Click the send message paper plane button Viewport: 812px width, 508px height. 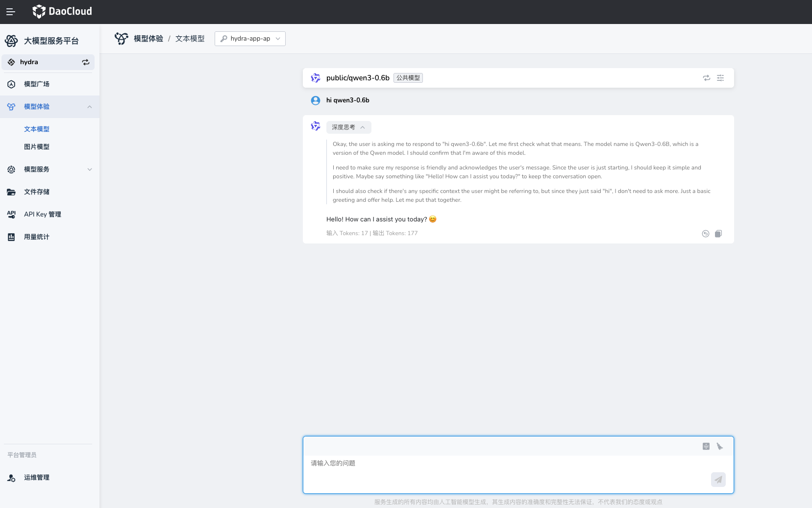click(x=718, y=480)
